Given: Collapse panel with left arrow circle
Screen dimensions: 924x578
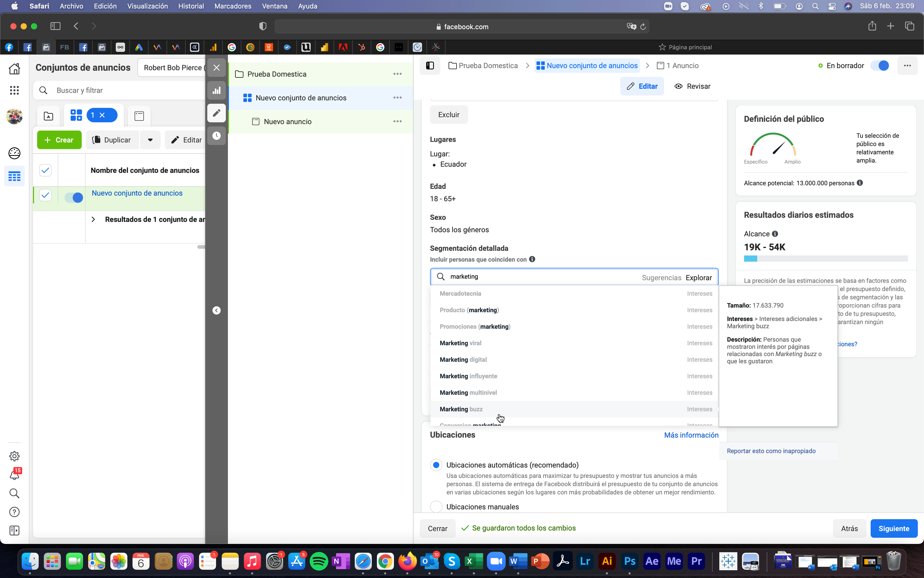Looking at the screenshot, I should click(x=217, y=310).
